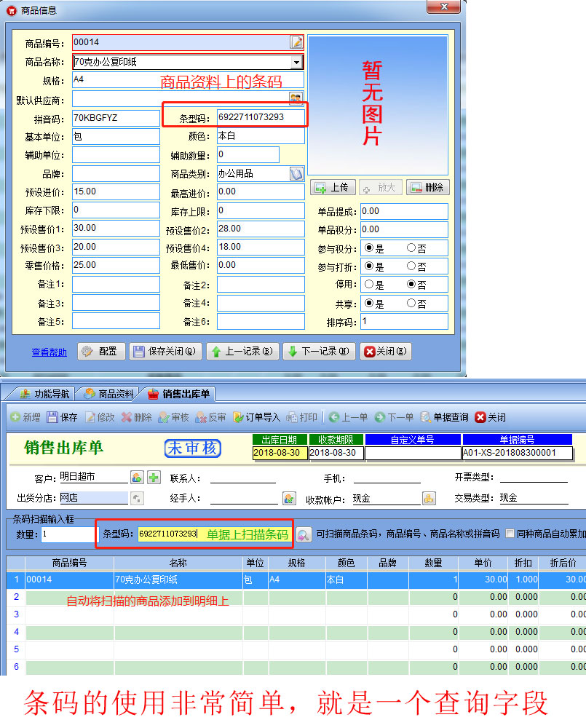Click the 出库日期 date field
Image resolution: width=586 pixels, height=728 pixels.
280,453
